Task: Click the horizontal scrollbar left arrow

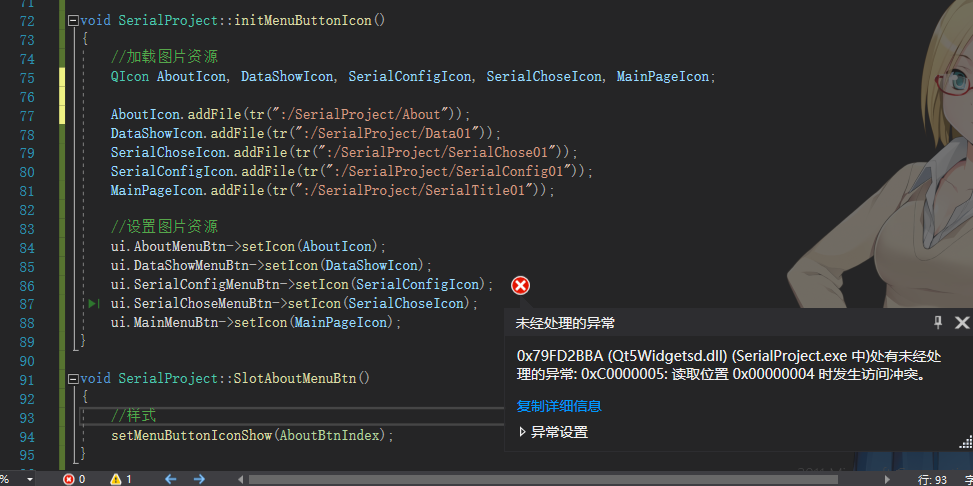Action: (241, 479)
